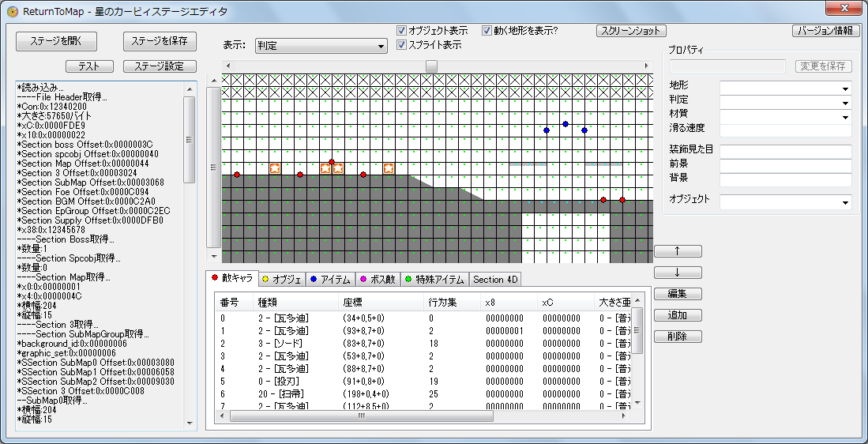The height and width of the screenshot is (444, 868).
Task: Click the 行為集 column header
Action: pos(453,303)
